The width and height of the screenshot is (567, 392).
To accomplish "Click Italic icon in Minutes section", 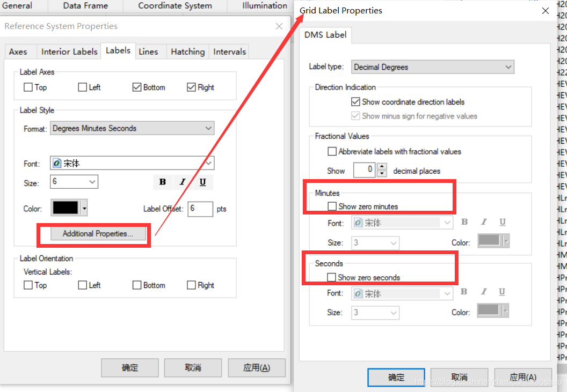I will (484, 222).
